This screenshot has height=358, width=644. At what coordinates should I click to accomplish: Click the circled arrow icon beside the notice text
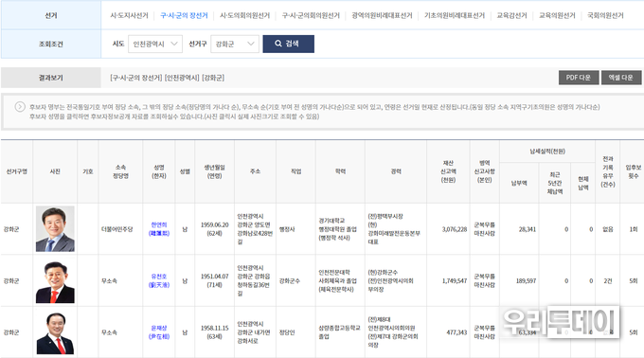tap(20, 107)
